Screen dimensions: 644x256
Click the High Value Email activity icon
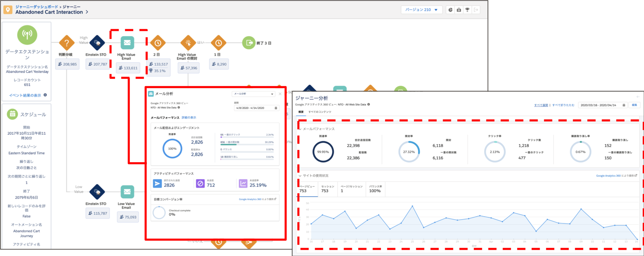[127, 43]
